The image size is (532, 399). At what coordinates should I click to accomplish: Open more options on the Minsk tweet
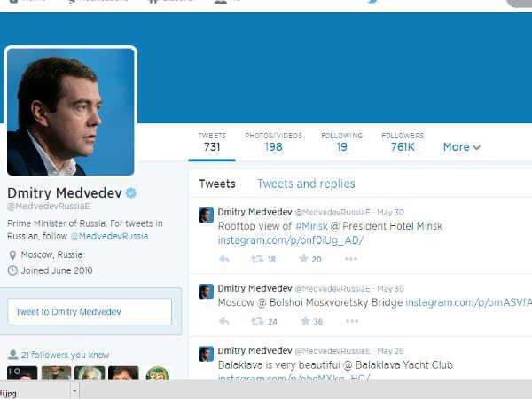(x=351, y=259)
